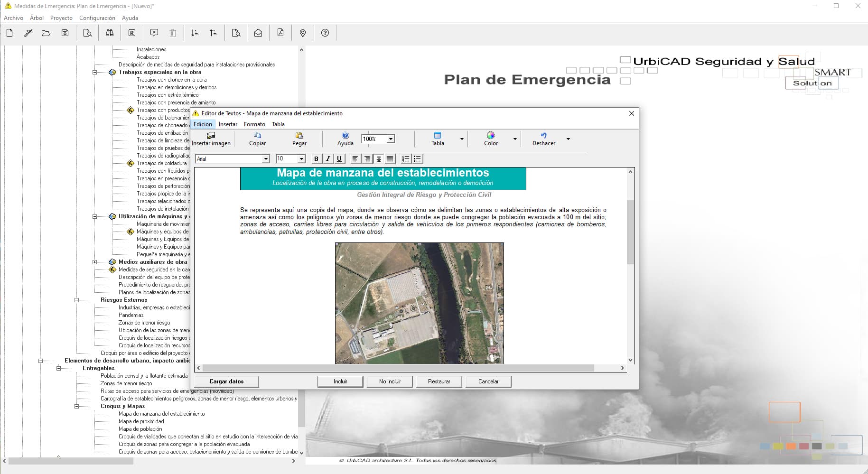This screenshot has height=474, width=868.
Task: Export to PDF using the PDF document icon
Action: click(280, 33)
